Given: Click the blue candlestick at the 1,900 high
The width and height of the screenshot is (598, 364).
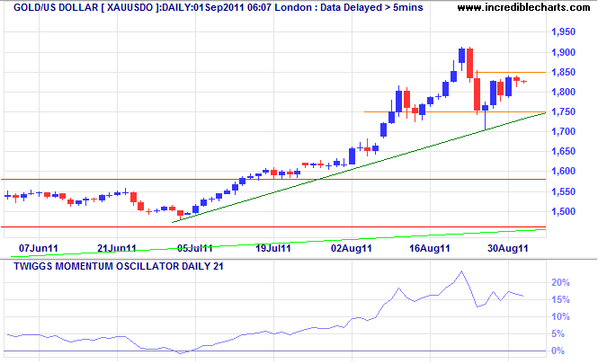Looking at the screenshot, I should (462, 56).
